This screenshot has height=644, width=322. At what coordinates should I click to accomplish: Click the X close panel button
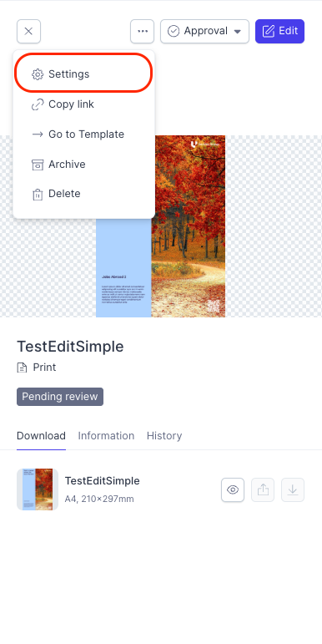click(x=28, y=31)
